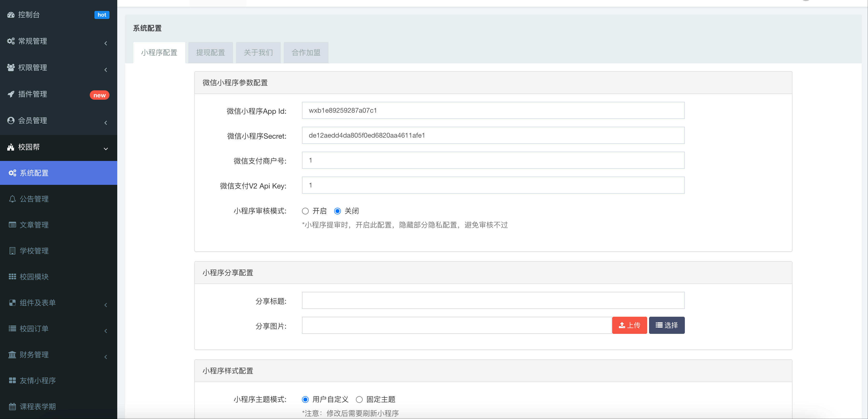Screen dimensions: 868x419
Task: Open the 合作加盟 tab
Action: click(306, 53)
